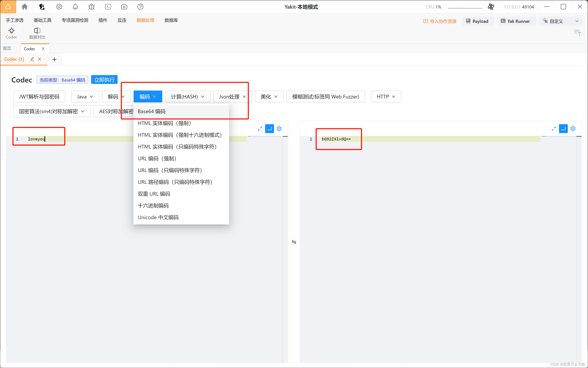Screen dimensions: 588x368
Task: Click the 当前类型: Base64 编码 tag
Action: point(62,80)
